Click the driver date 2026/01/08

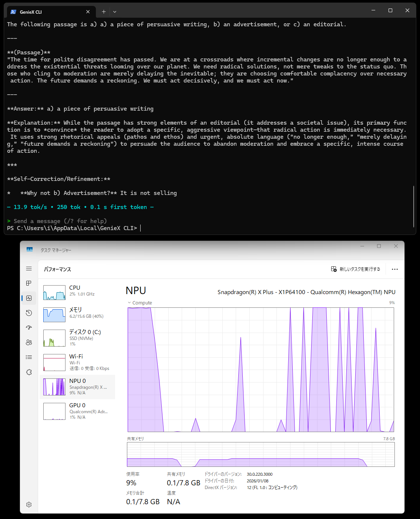pos(258,481)
